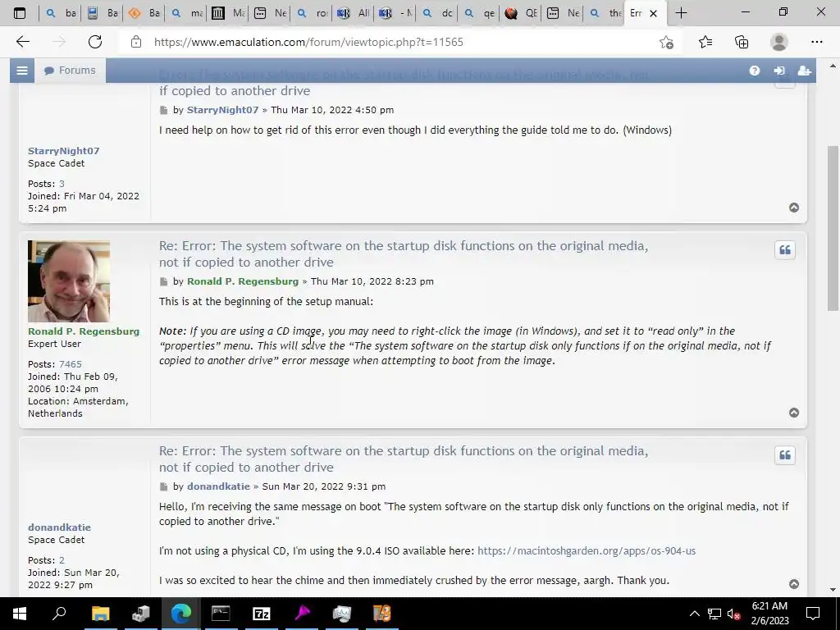Image resolution: width=840 pixels, height=630 pixels.
Task: Switch to the first 'ba' search tab
Action: tap(61, 13)
